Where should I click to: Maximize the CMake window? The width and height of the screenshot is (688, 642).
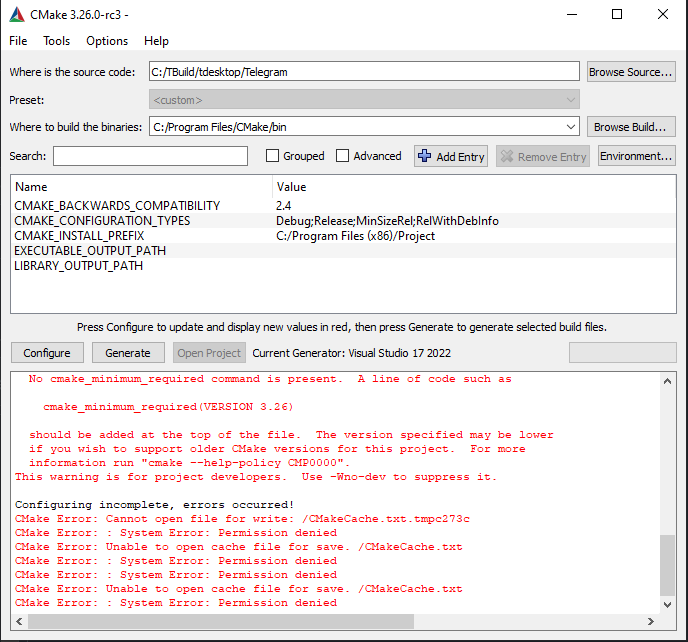pos(617,14)
